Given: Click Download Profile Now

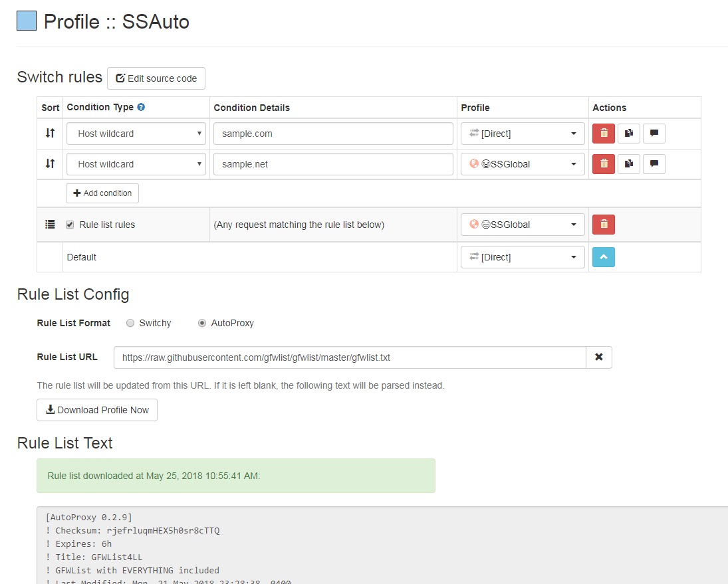Looking at the screenshot, I should click(x=96, y=410).
